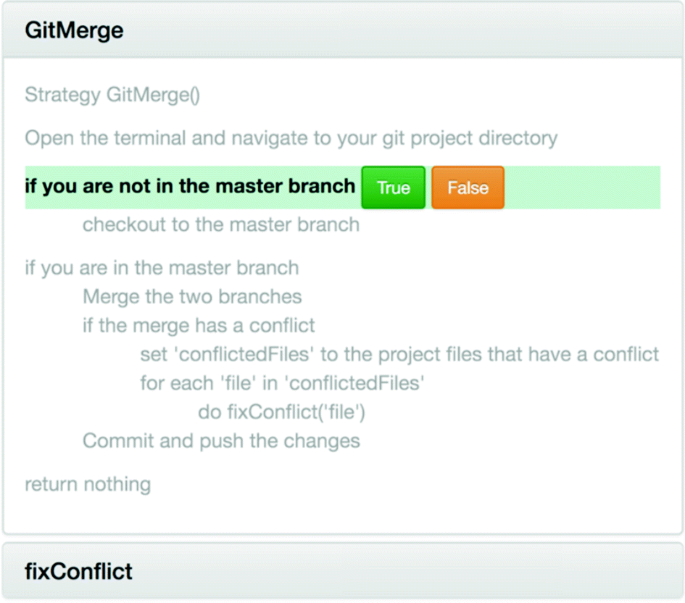
Task: Click the "for each 'file'" loop line
Action: pos(282,383)
